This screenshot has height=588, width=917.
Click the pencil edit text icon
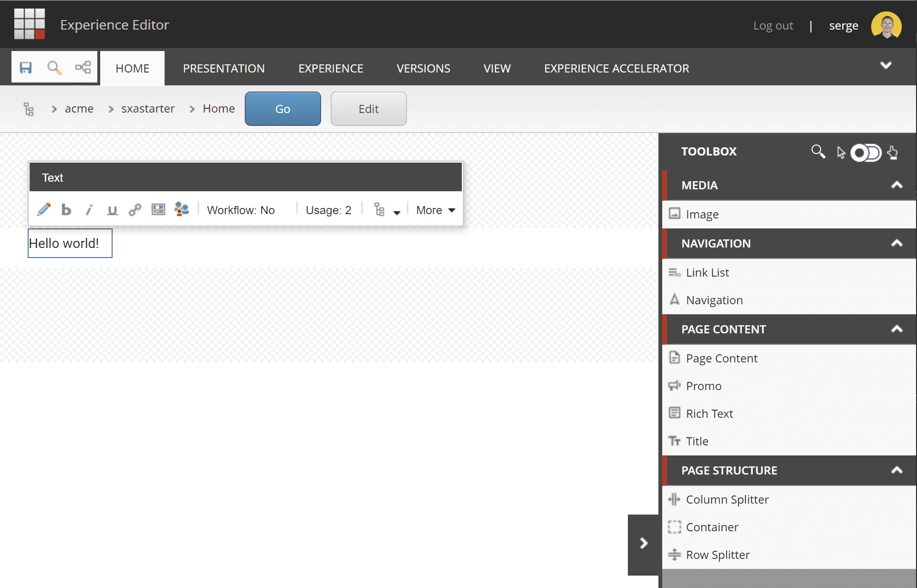tap(44, 209)
